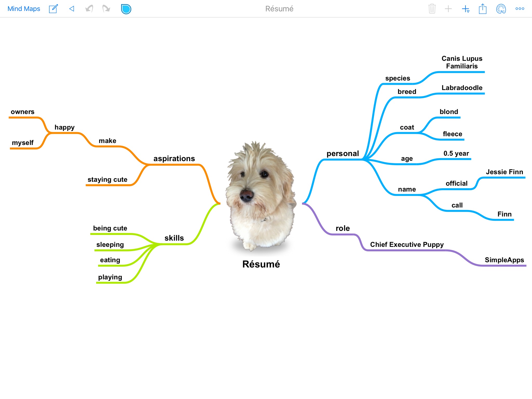532x399 pixels.
Task: Open the three-dots more options menu
Action: click(520, 9)
